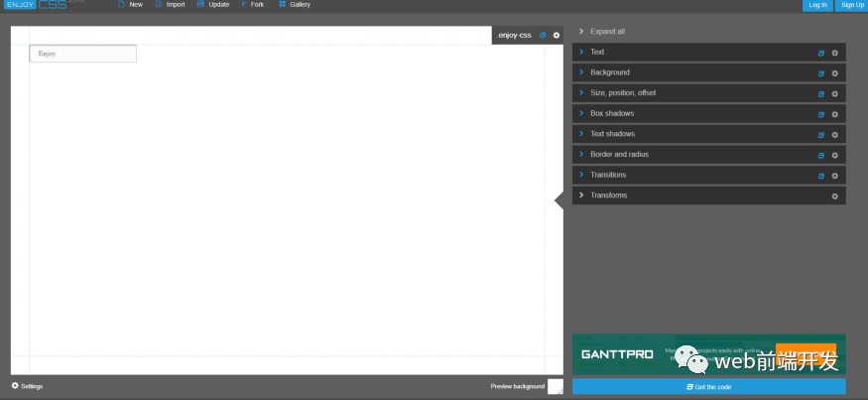This screenshot has height=400, width=868.
Task: Select the .enjoy-css tab
Action: [x=514, y=35]
